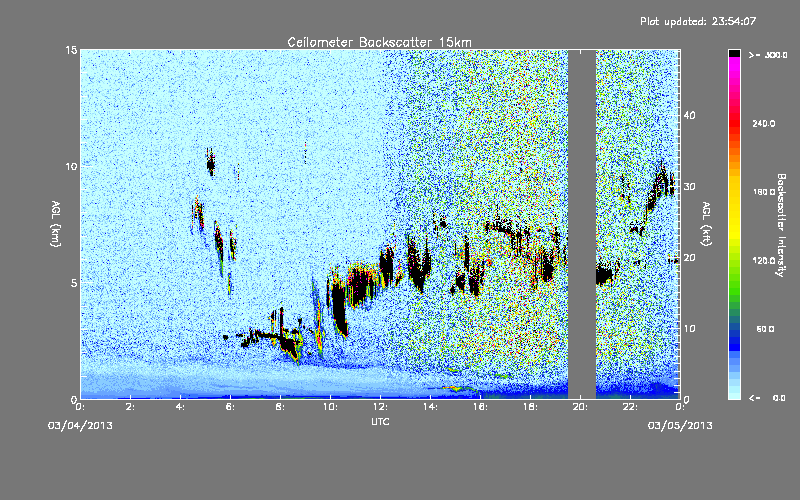Click the start date 03/04/2013 label
Viewport: 800px width, 500px height.
[x=80, y=426]
